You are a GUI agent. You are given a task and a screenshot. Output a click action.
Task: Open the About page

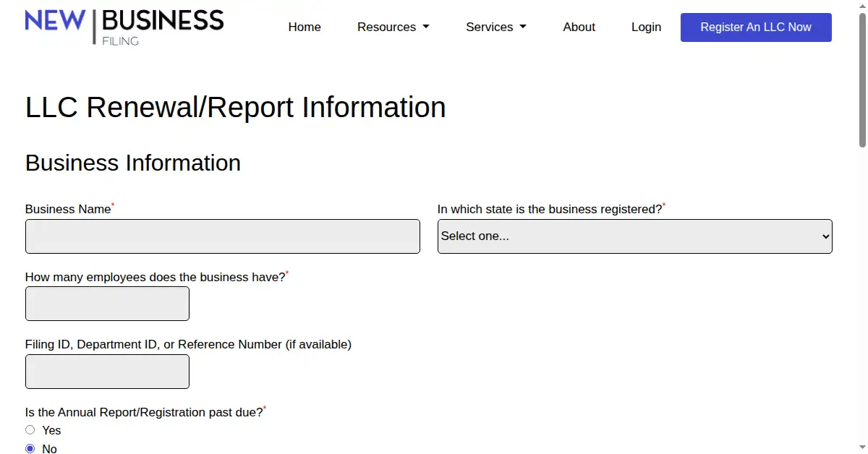pos(579,27)
